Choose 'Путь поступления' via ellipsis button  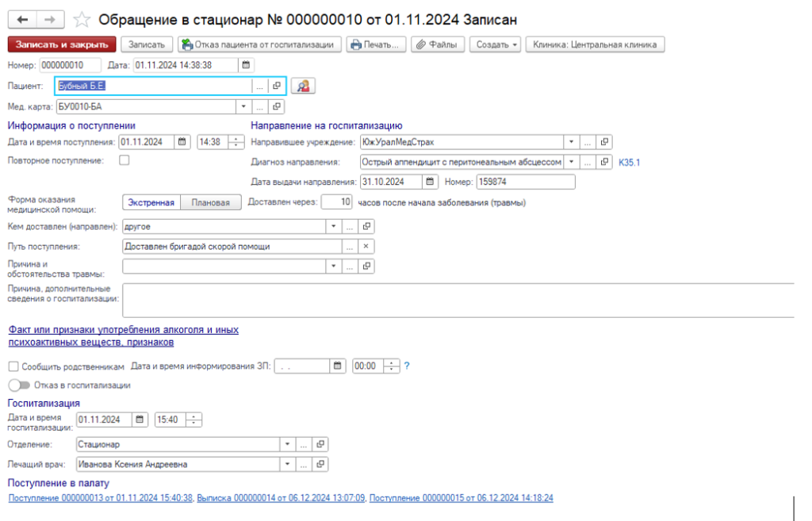350,247
